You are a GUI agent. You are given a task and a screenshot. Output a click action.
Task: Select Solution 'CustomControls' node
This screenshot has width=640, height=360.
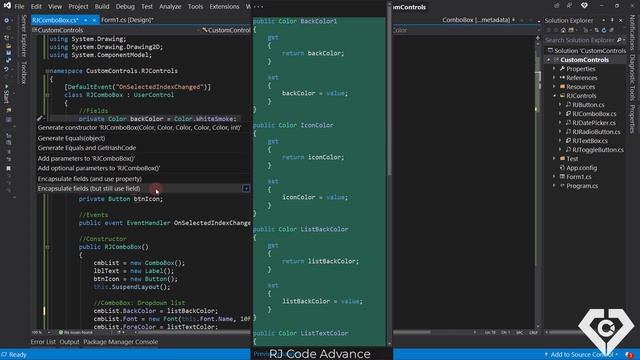[x=586, y=51]
